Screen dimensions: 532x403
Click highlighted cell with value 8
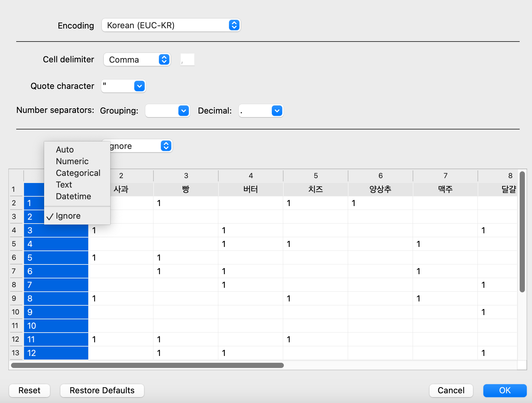tap(56, 298)
